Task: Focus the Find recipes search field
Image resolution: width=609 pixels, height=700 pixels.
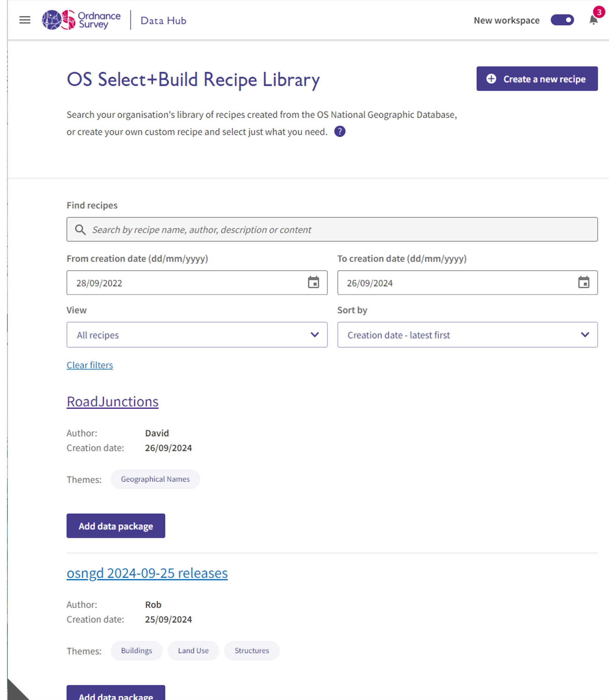Action: [x=340, y=230]
